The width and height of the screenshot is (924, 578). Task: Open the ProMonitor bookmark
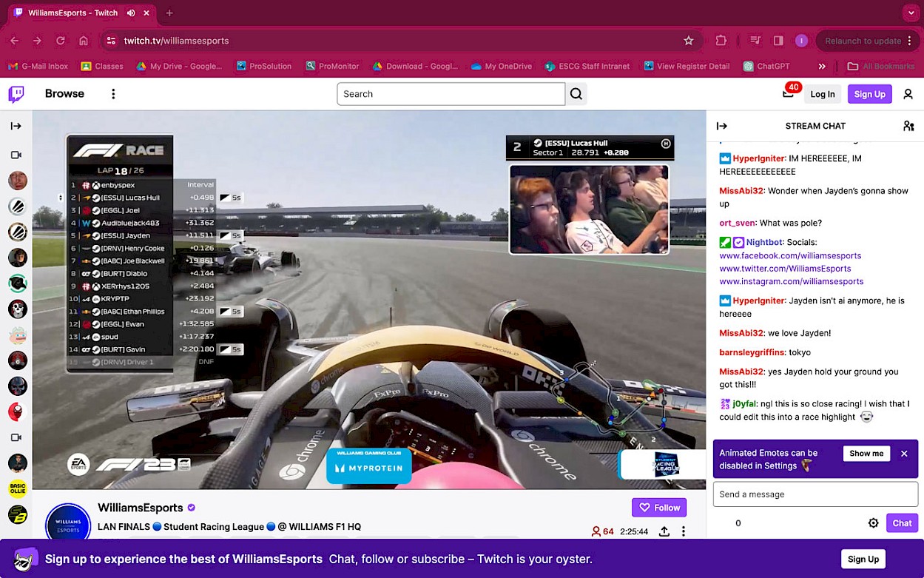coord(332,66)
